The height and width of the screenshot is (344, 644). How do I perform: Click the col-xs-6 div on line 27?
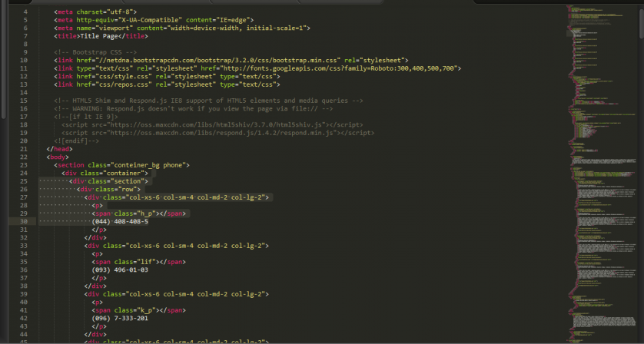(x=176, y=197)
